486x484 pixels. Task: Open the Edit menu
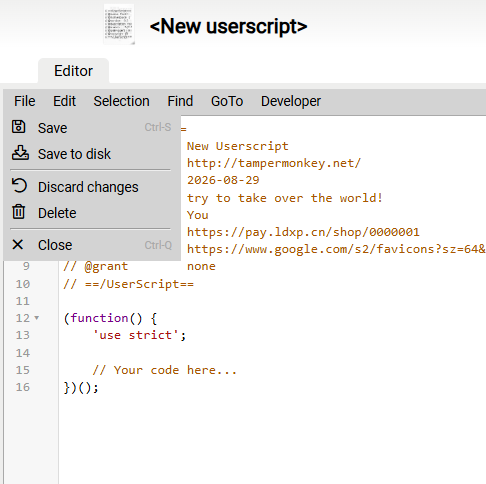64,101
